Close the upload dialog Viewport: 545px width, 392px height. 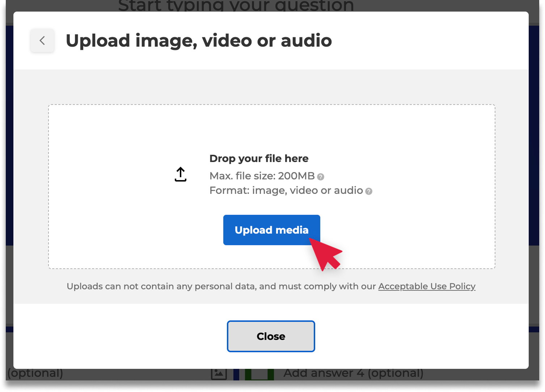[271, 336]
